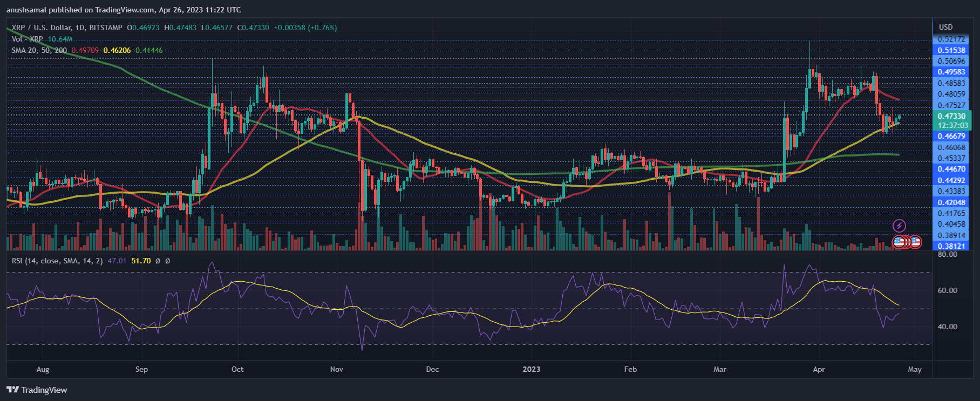This screenshot has height=401, width=980.
Task: Click the Nov label on the time axis
Action: 336,370
